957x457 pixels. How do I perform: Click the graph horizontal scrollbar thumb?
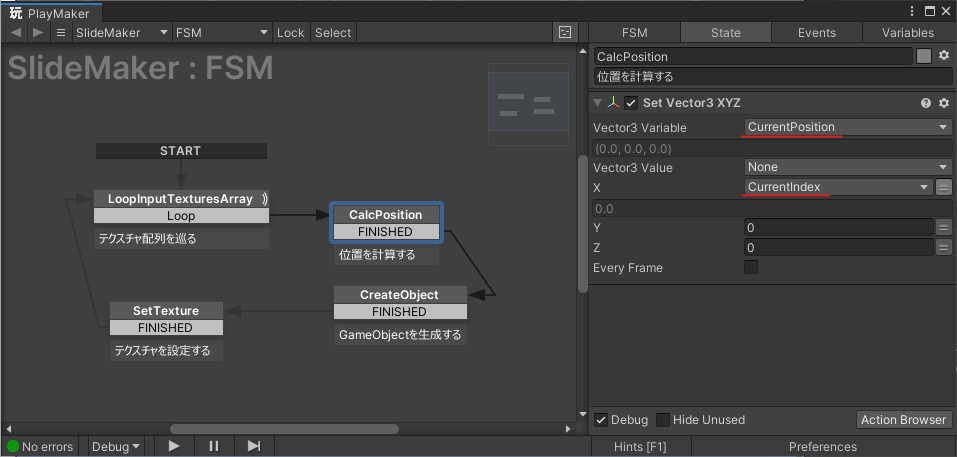tap(284, 429)
